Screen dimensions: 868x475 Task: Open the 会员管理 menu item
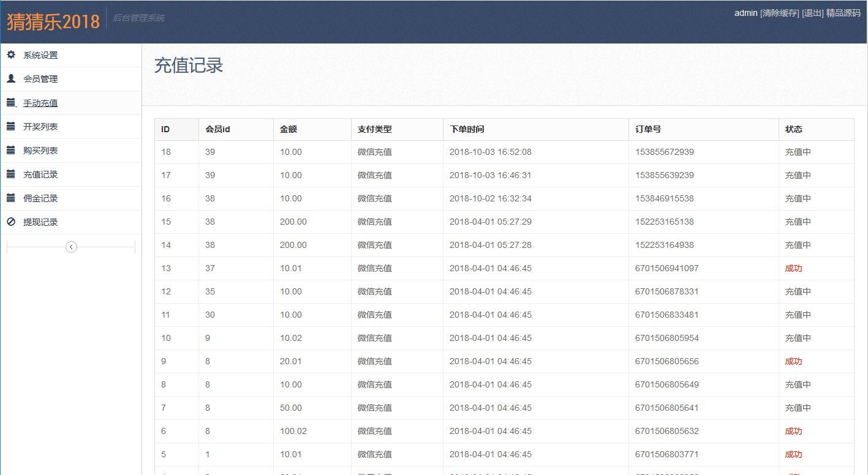(40, 79)
